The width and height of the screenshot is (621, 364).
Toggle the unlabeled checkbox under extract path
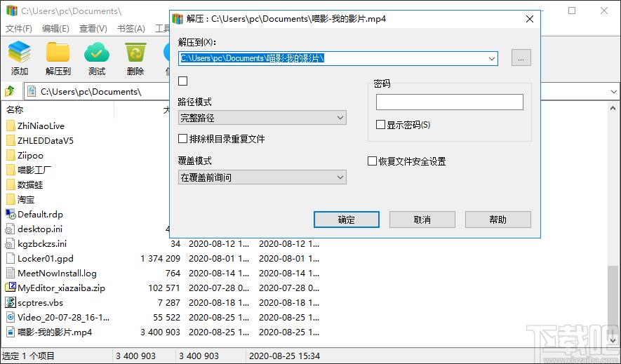[x=182, y=81]
